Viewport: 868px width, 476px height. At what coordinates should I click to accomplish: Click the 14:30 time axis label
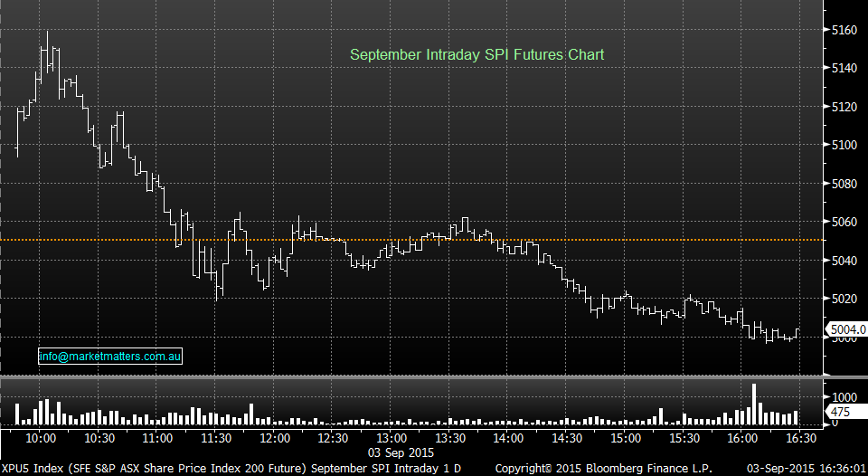point(568,438)
